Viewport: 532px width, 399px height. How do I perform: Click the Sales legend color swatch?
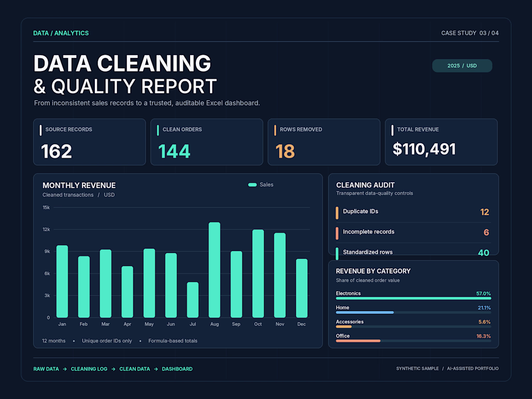click(x=252, y=185)
